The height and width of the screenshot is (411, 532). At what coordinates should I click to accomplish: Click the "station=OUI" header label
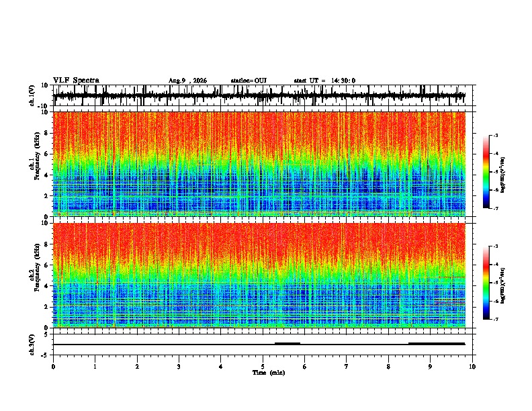249,81
